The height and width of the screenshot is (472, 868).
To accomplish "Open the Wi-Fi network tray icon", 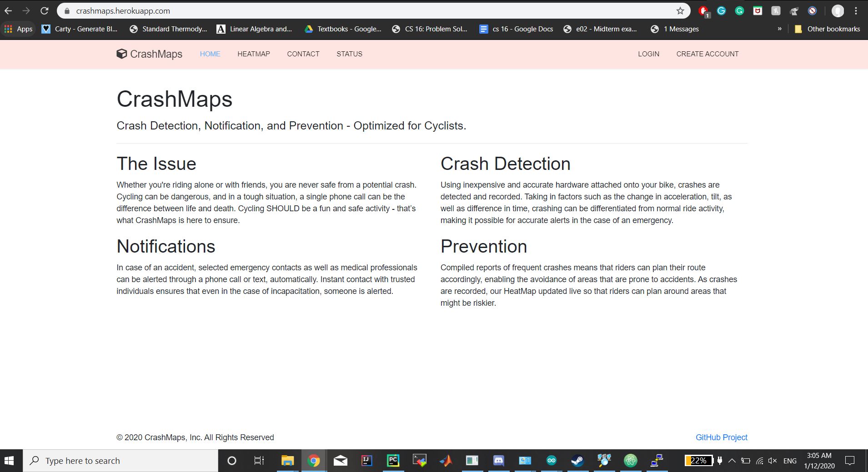I will [x=759, y=461].
